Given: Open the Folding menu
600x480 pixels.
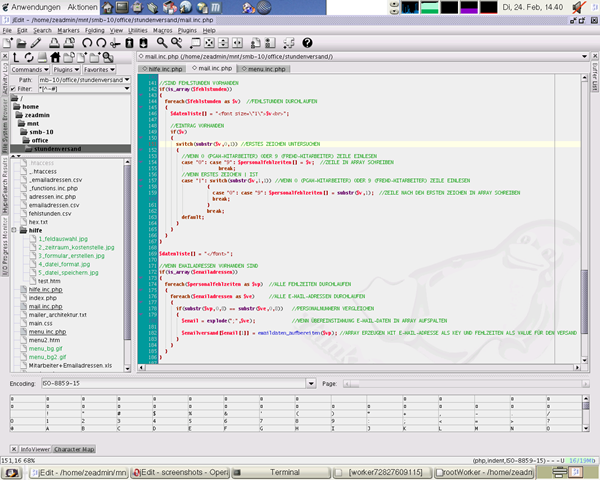Looking at the screenshot, I should (97, 31).
